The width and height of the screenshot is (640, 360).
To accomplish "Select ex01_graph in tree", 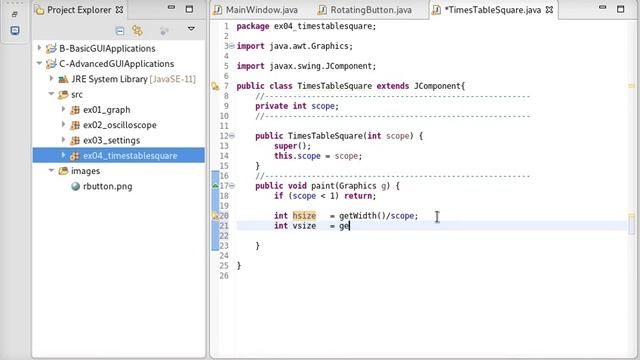I will [x=107, y=110].
